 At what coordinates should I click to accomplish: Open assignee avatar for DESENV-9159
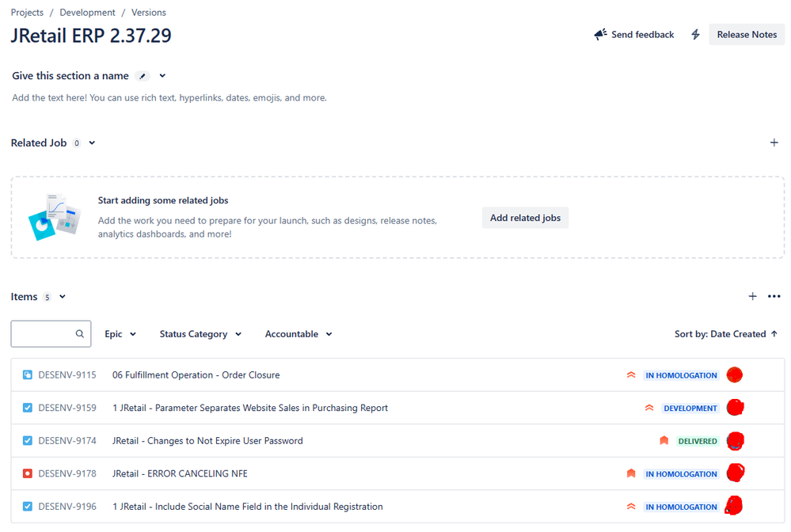coord(735,408)
